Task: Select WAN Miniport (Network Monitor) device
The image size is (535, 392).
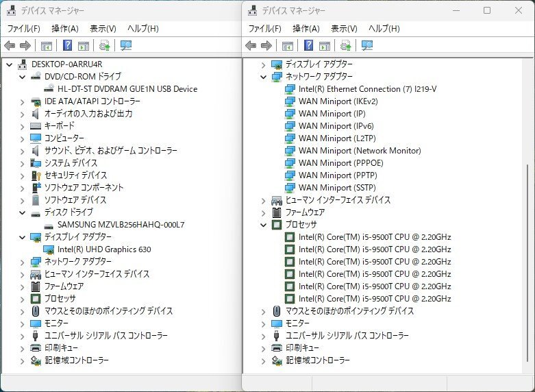Action: click(x=360, y=151)
